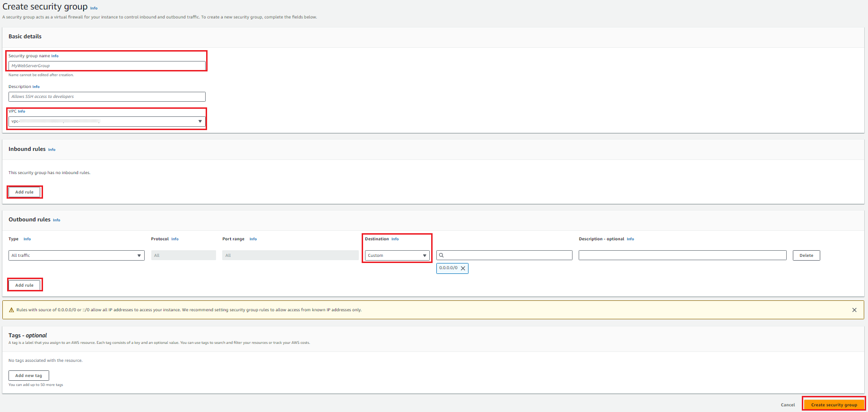Open Info link next to Outbound rules
This screenshot has width=868, height=412.
coord(56,220)
